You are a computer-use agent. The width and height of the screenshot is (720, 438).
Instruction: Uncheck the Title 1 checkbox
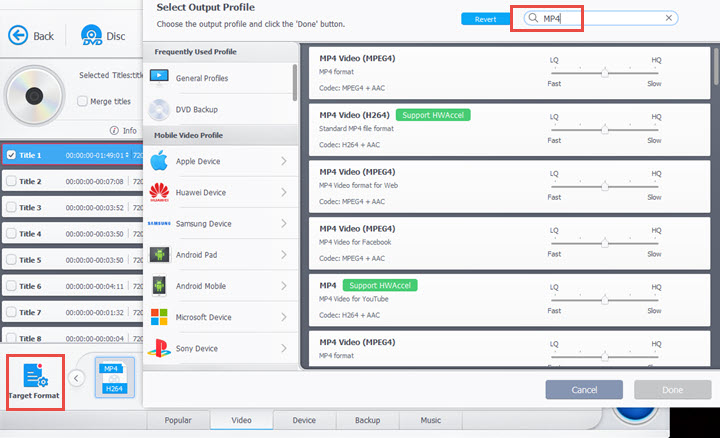pos(11,155)
